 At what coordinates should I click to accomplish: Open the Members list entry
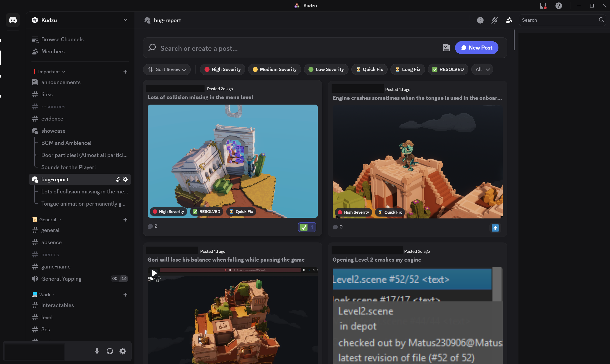point(80,51)
